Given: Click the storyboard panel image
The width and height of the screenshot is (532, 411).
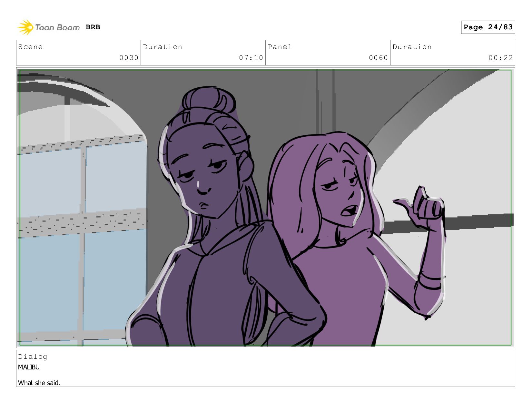Looking at the screenshot, I should click(x=265, y=208).
